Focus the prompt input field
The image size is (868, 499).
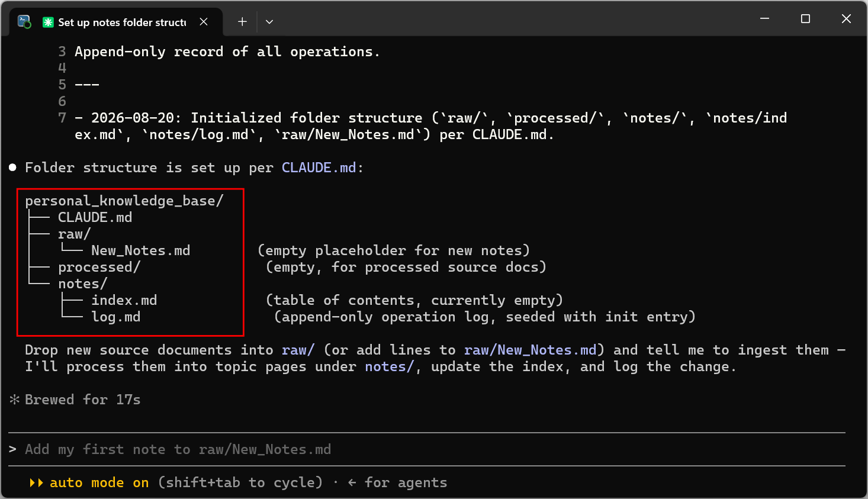427,449
